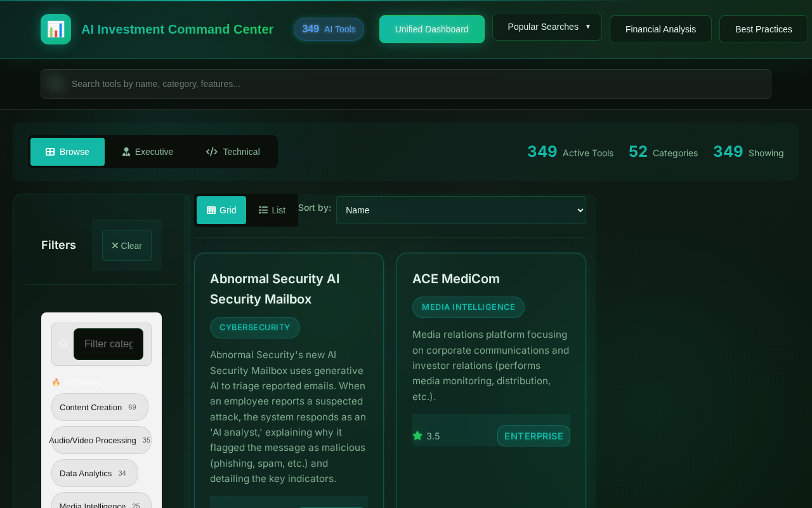This screenshot has height=508, width=812.
Task: Click the Cybersecurity tag on Abnormal Security card
Action: tap(254, 328)
